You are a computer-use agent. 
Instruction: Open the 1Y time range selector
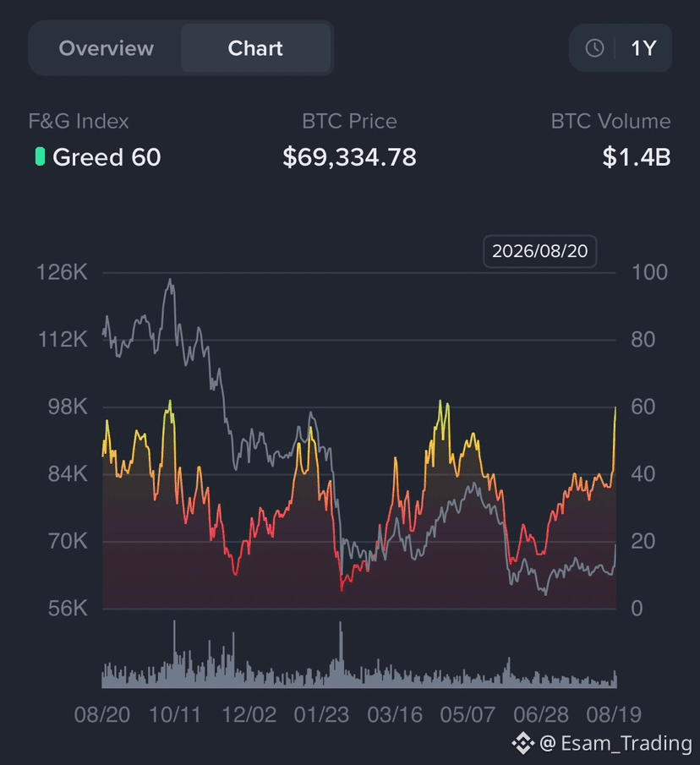tap(621, 48)
